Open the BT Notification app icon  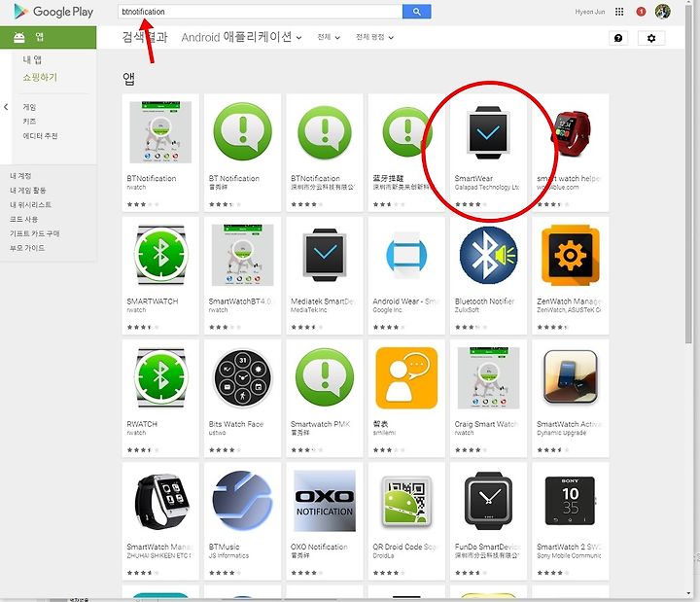click(242, 132)
